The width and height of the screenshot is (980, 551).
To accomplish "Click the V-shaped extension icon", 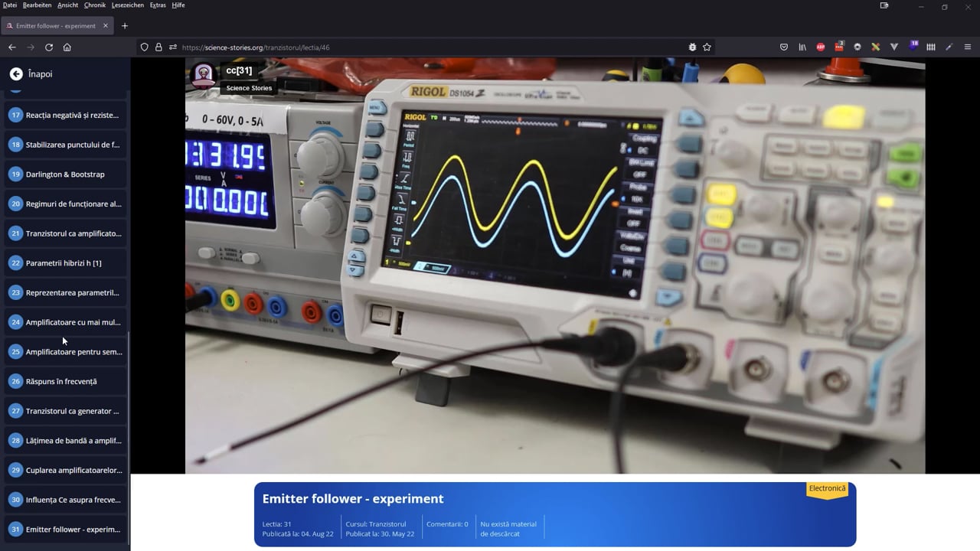I will [x=894, y=47].
